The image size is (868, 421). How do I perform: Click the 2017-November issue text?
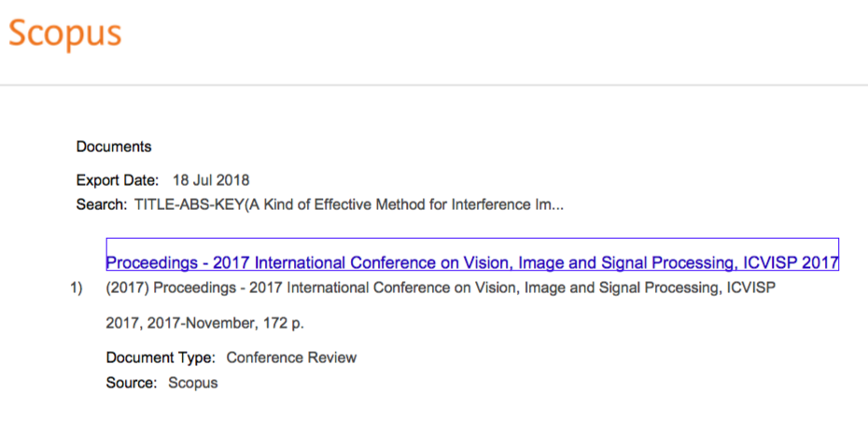[190, 324]
